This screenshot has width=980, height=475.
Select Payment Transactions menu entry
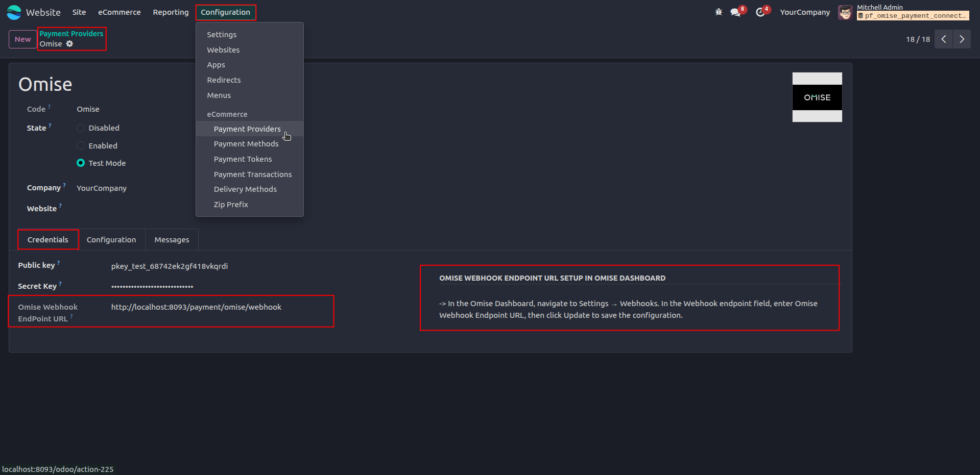pyautogui.click(x=250, y=174)
